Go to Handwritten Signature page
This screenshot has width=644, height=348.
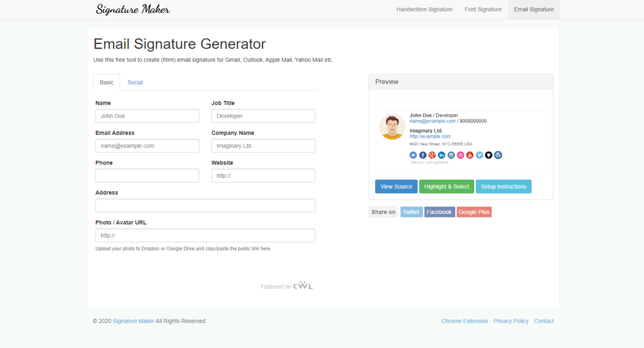click(x=424, y=9)
